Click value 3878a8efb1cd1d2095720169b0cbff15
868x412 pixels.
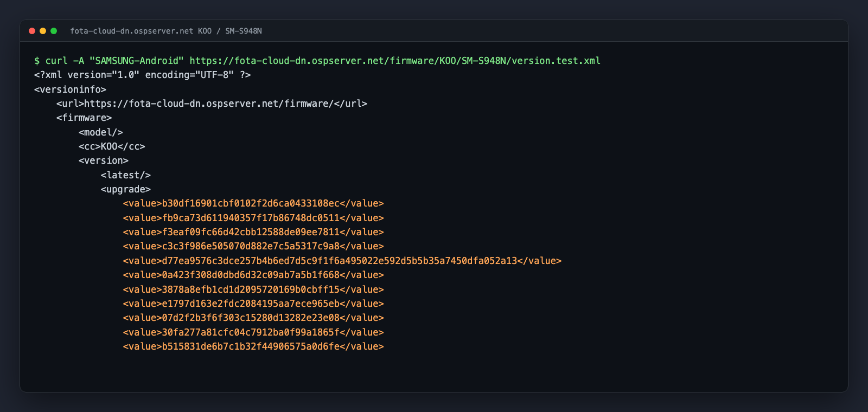coord(253,289)
